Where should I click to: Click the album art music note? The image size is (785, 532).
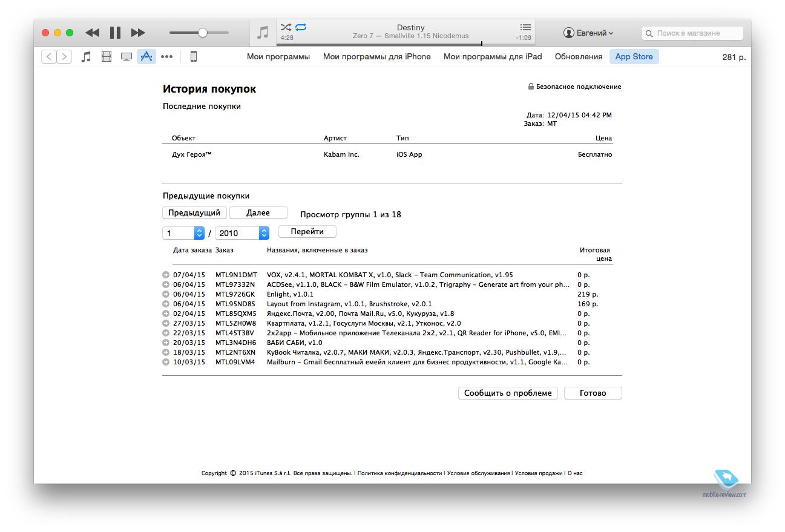click(x=263, y=33)
